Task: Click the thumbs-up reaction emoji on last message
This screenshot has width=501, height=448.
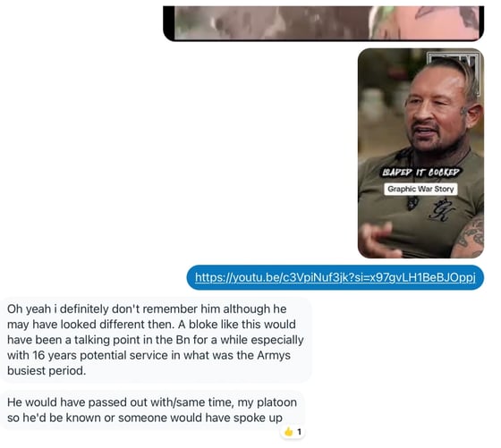Action: (288, 432)
